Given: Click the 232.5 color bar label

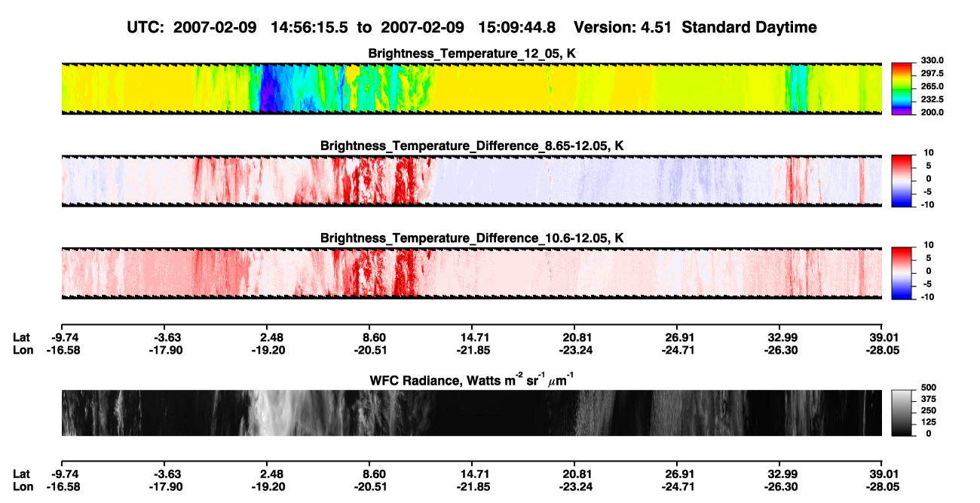Looking at the screenshot, I should point(933,99).
